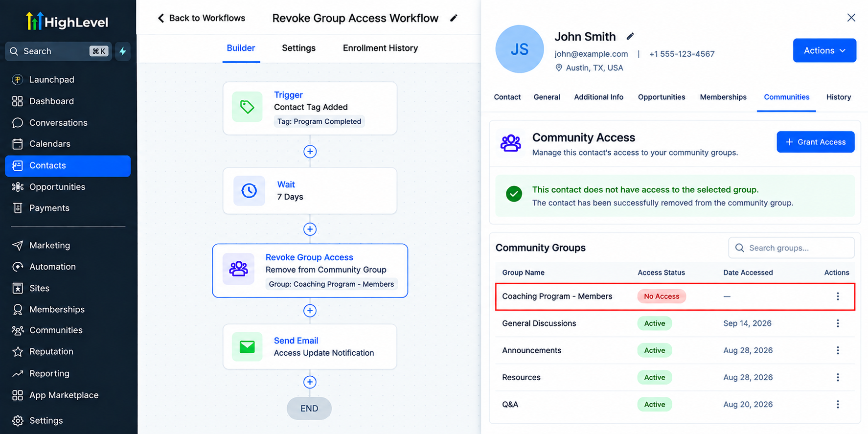
Task: Add a step after Send Email node
Action: pyautogui.click(x=310, y=382)
